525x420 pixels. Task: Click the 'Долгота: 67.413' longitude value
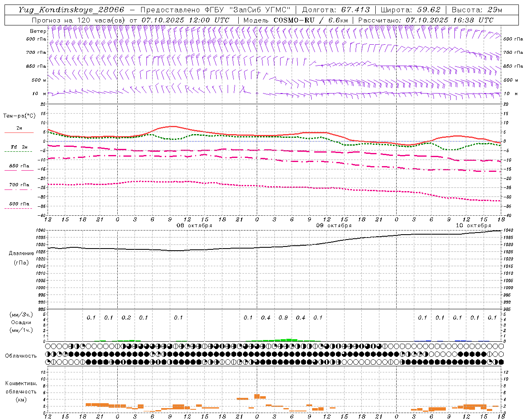(x=336, y=10)
